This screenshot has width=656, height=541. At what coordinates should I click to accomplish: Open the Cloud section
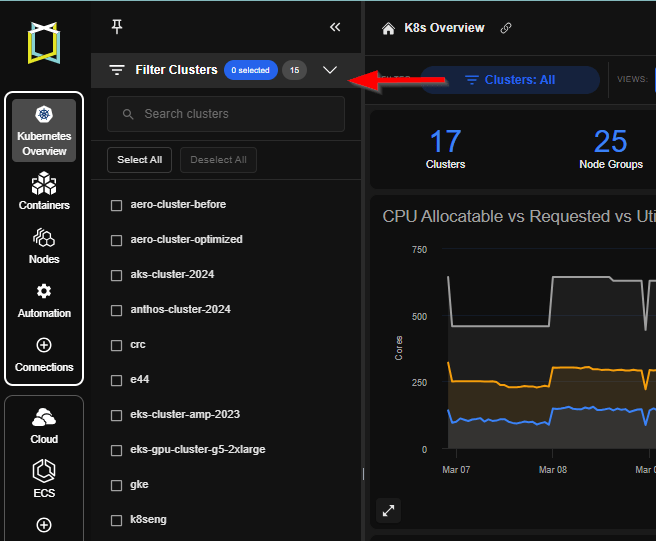click(x=44, y=426)
